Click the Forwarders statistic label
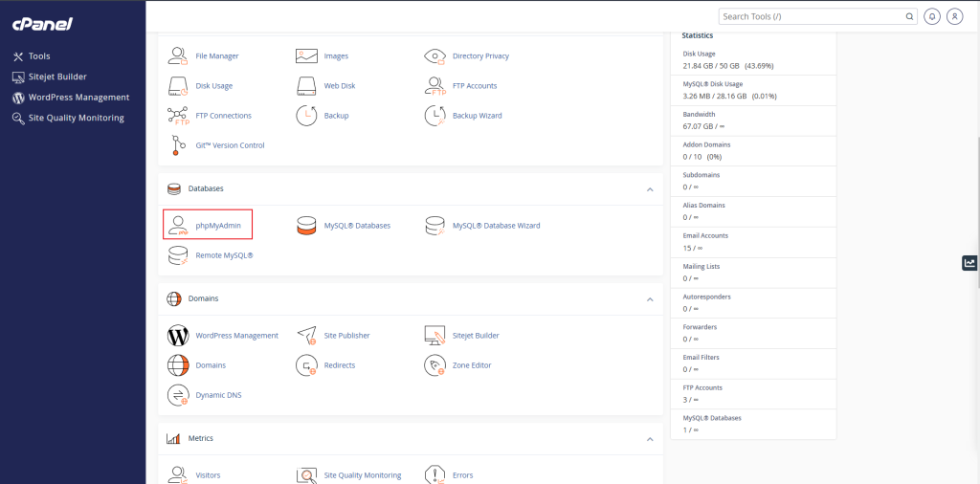 tap(700, 326)
